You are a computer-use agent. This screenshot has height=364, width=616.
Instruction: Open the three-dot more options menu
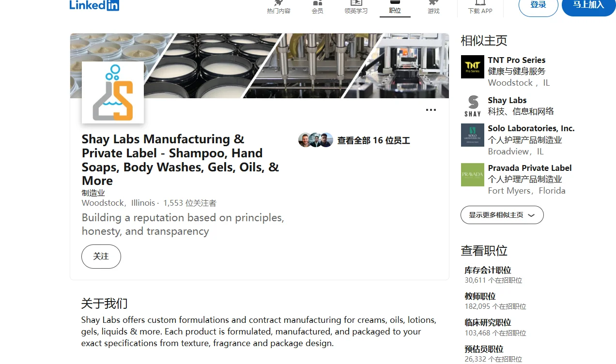431,110
